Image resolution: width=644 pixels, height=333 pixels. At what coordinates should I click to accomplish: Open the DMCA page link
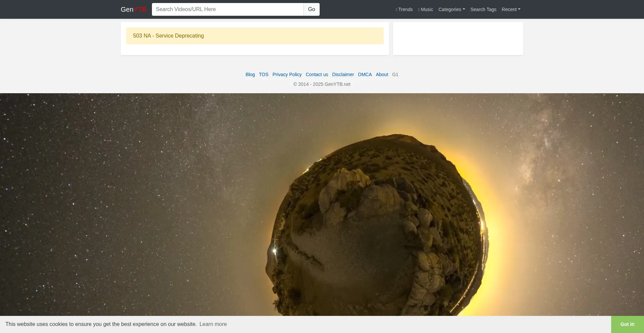365,74
